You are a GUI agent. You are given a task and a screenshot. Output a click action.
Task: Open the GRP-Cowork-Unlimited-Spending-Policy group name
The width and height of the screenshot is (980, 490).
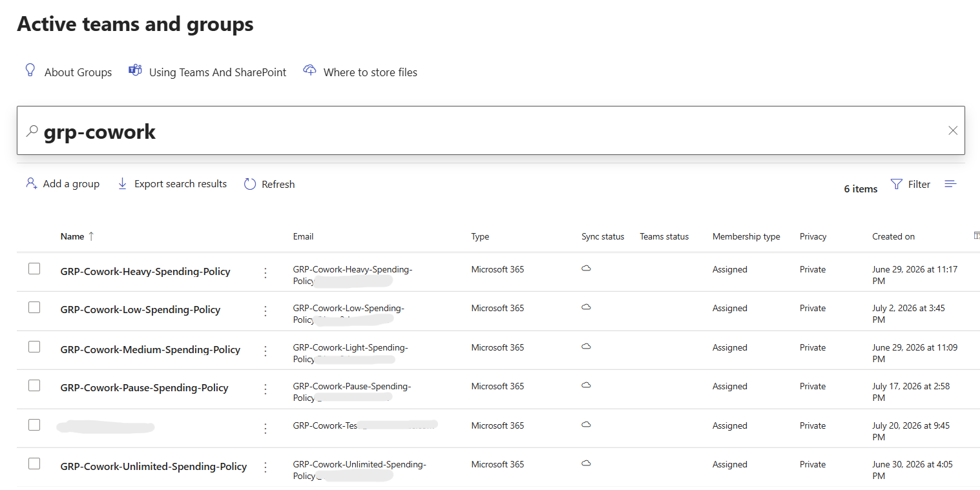pyautogui.click(x=154, y=466)
